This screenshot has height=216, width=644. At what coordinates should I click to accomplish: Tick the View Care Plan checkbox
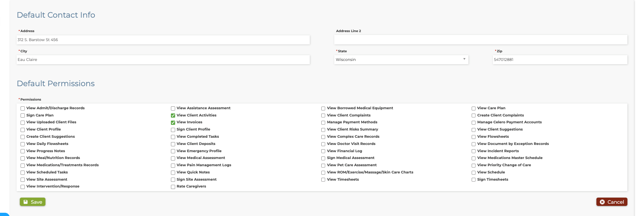point(474,109)
